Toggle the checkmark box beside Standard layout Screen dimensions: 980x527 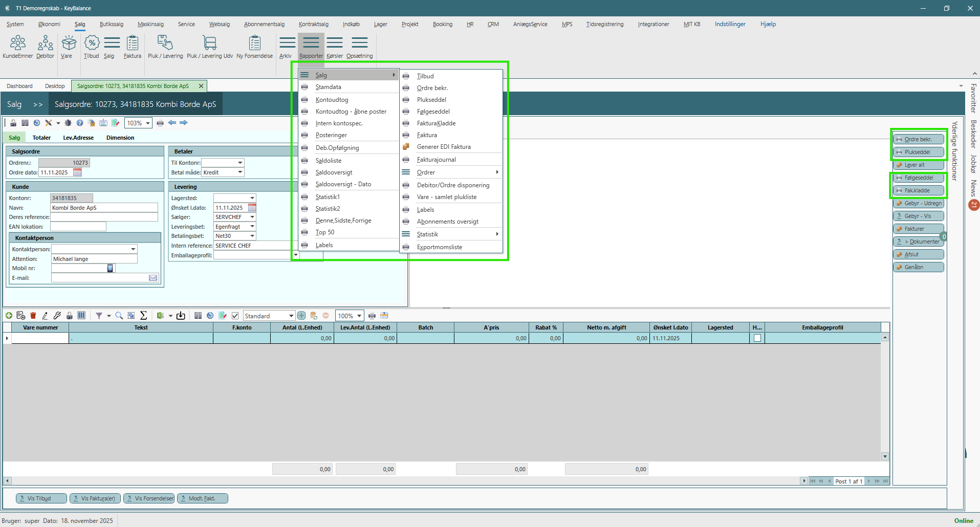click(235, 316)
